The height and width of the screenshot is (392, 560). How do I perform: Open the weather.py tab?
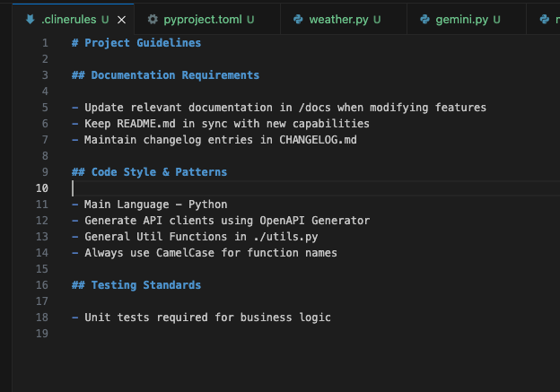click(x=338, y=19)
